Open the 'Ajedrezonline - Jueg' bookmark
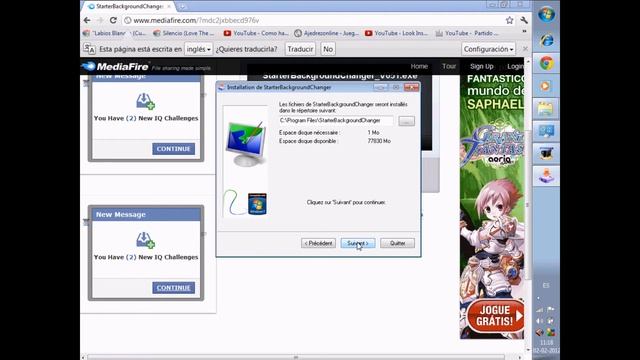This screenshot has width=640, height=360. (x=327, y=33)
